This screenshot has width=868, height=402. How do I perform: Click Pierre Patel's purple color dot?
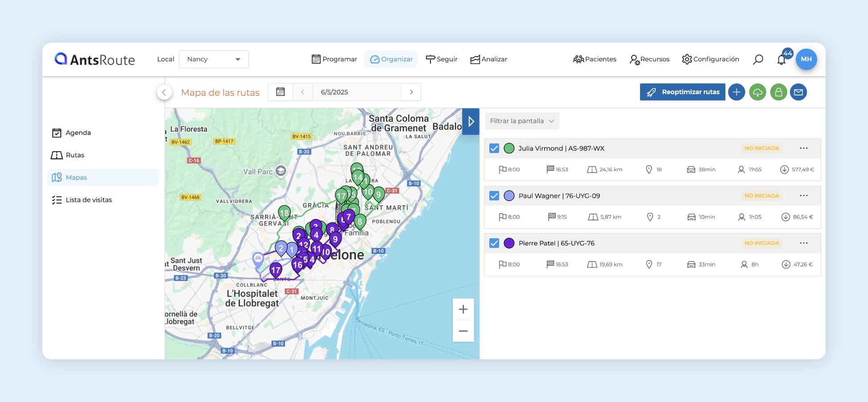[x=509, y=243]
